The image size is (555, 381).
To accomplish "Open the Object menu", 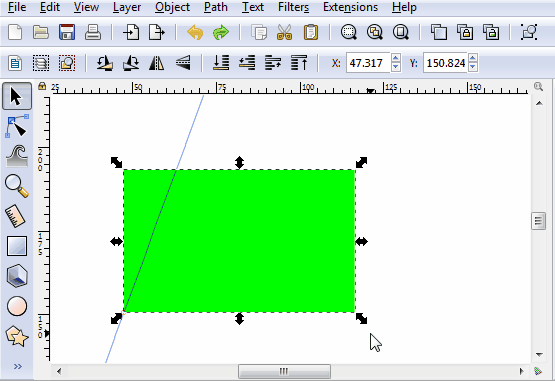I will tap(172, 7).
